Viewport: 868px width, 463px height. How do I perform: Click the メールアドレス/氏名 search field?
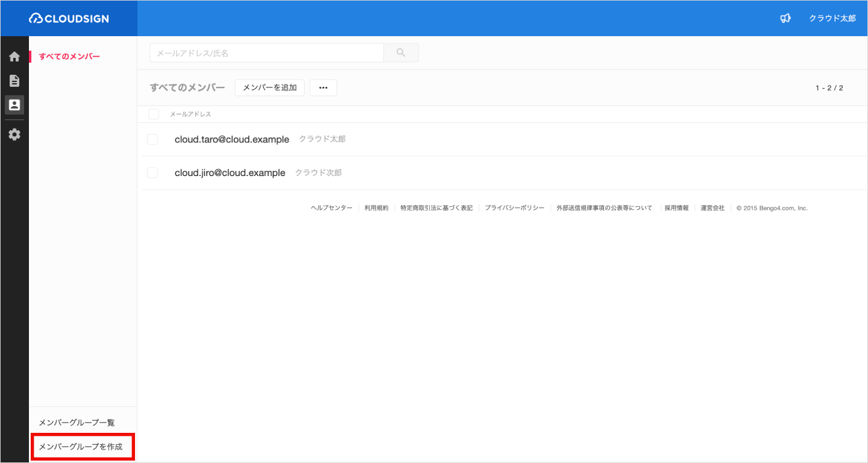tap(266, 53)
